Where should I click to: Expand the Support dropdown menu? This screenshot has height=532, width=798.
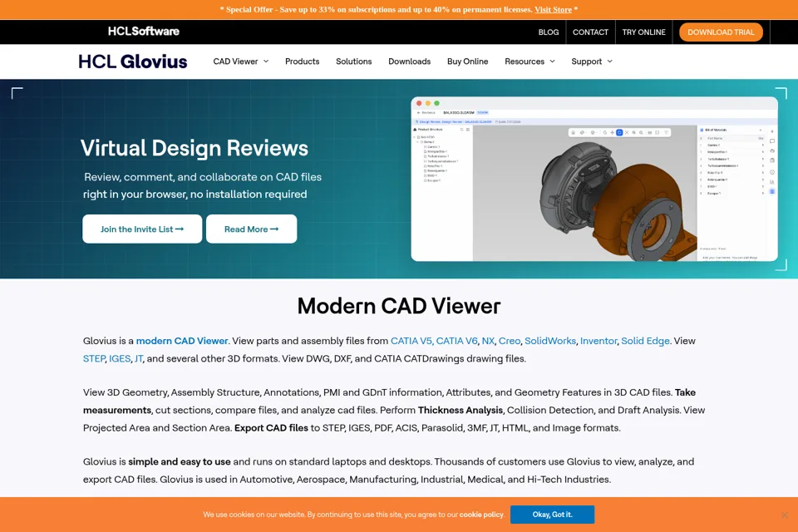tap(592, 62)
